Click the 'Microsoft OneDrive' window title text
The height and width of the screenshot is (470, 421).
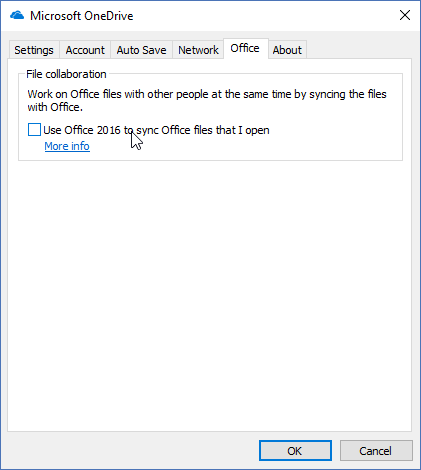coord(82,16)
